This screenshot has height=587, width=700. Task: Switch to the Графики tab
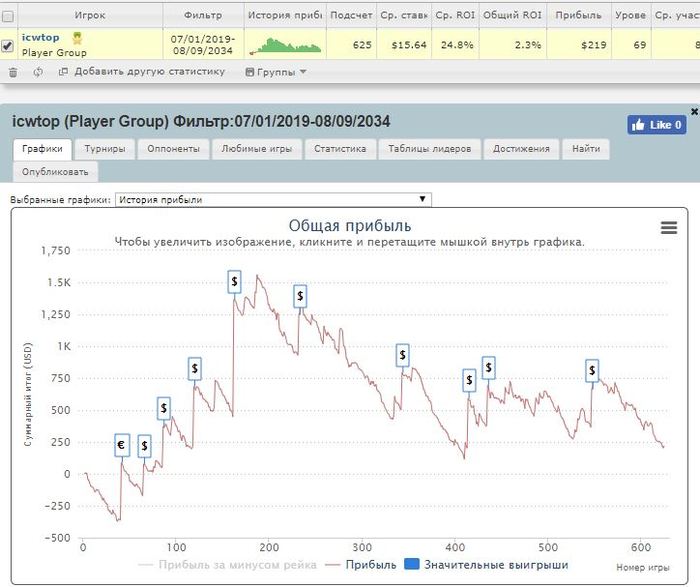(x=42, y=149)
